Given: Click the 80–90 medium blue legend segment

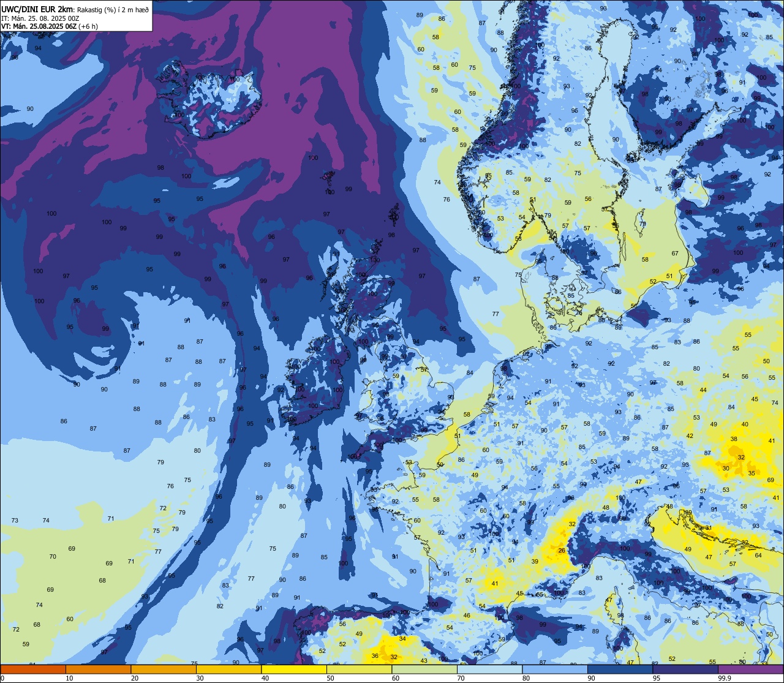Looking at the screenshot, I should click(555, 669).
